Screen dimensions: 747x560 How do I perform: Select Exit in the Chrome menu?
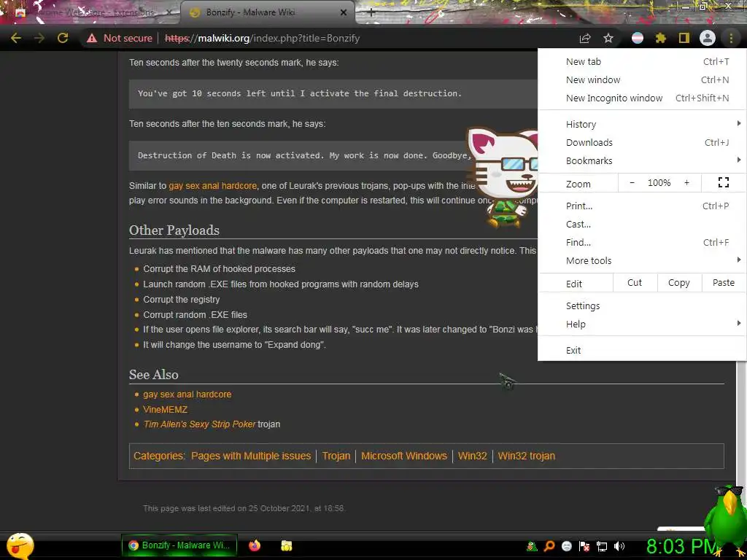tap(642, 350)
